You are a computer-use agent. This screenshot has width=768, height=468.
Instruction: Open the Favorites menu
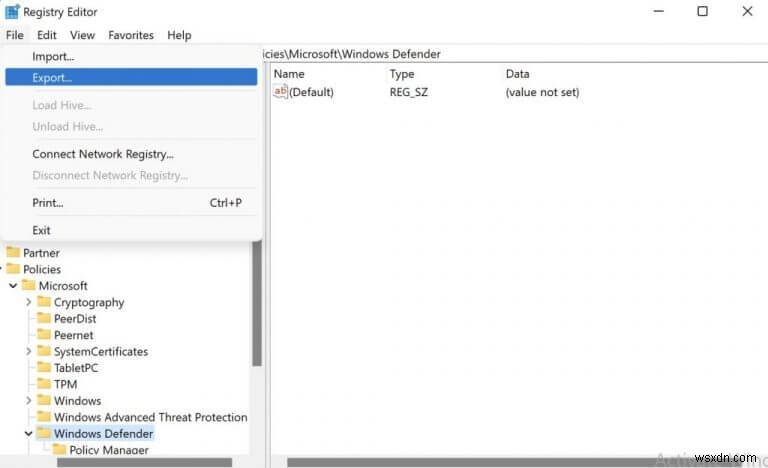(x=131, y=35)
